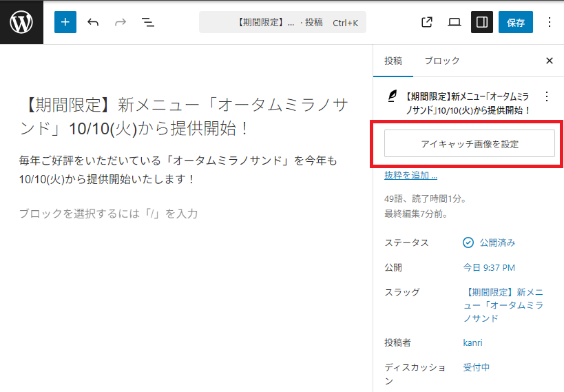Open the three-dot options menu in top toolbar
The width and height of the screenshot is (564, 392).
(550, 22)
